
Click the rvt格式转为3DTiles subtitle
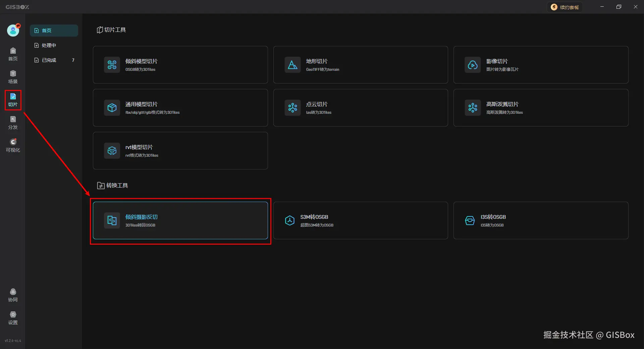(142, 155)
